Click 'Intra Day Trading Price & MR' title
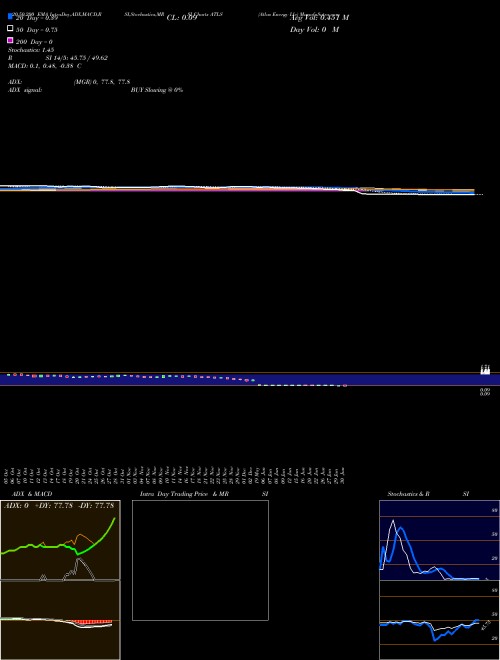Screen dimensions: 500x660 pos(184,494)
